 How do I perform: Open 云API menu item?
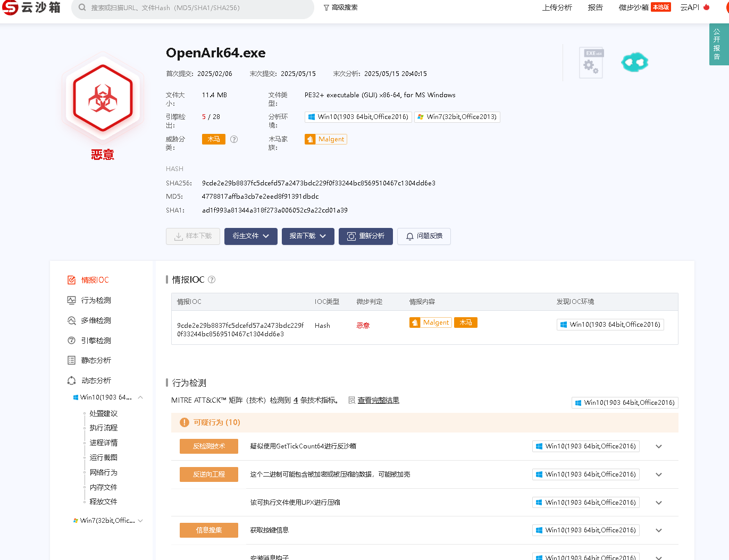[690, 7]
